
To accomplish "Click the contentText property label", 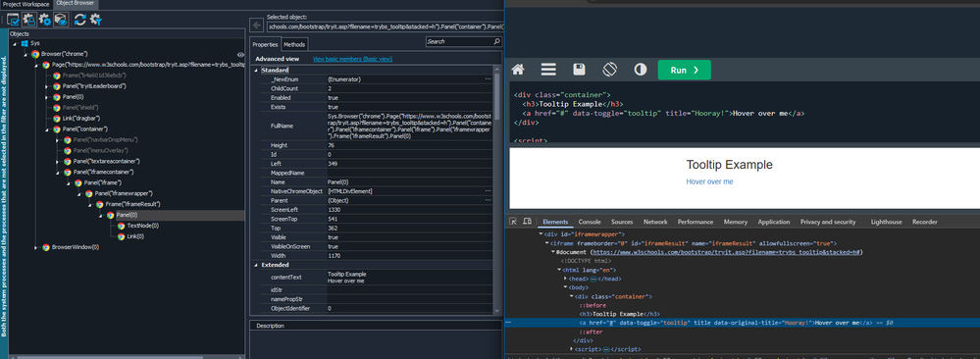I will coord(286,277).
